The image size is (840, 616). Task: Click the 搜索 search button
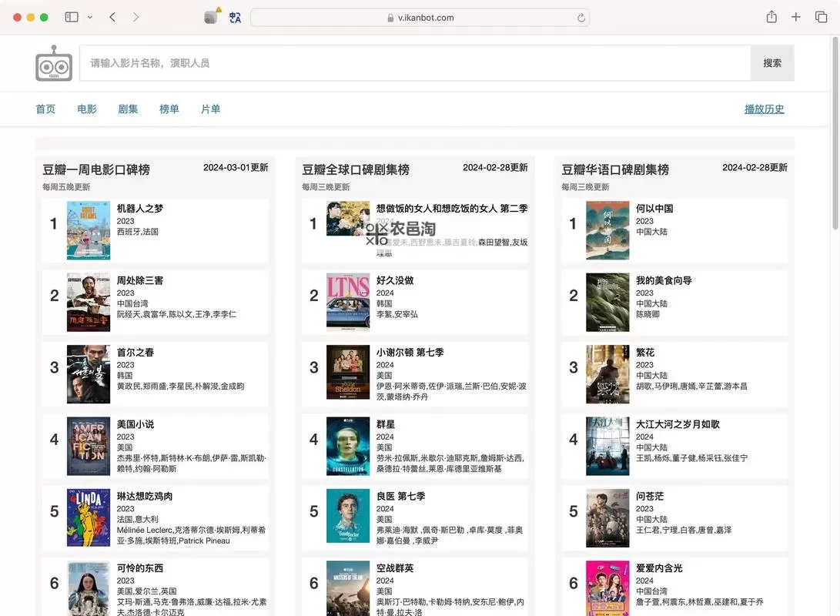click(772, 63)
